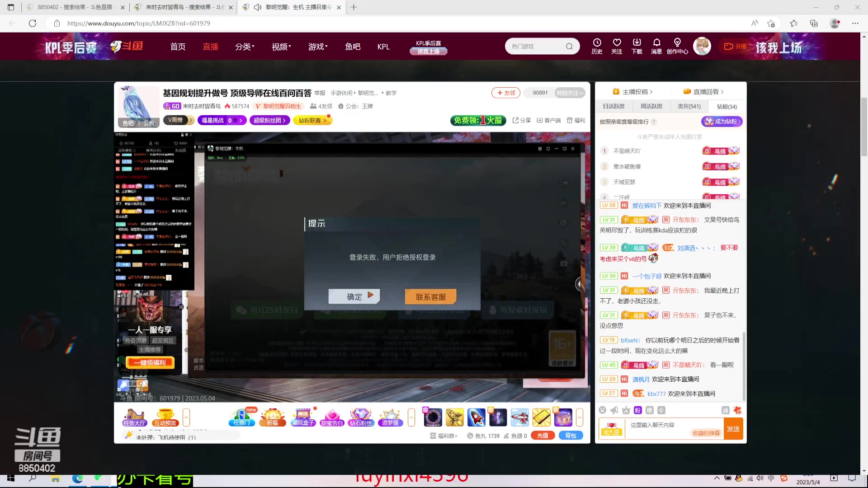868x488 pixels.
Task: Click the 确定 button in dialog
Action: 354,296
